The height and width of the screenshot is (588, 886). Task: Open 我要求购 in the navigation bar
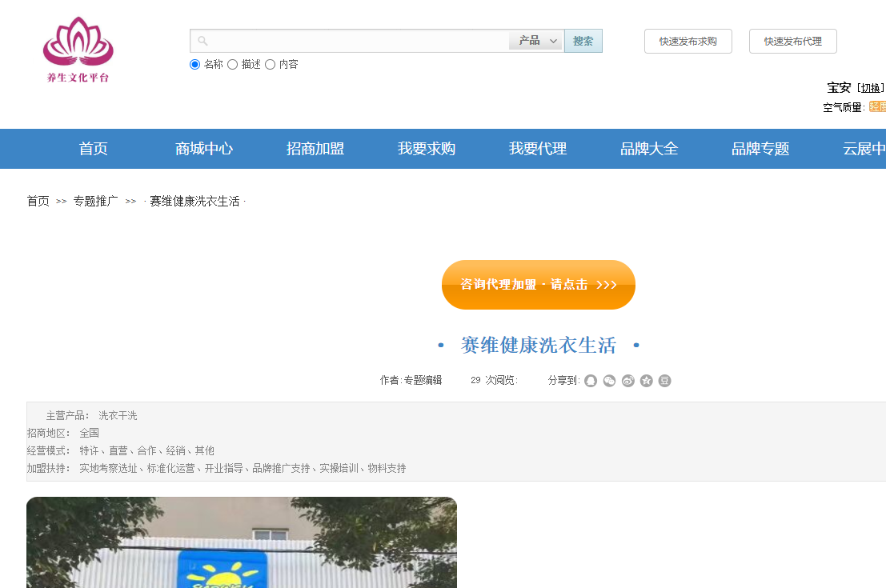pos(427,149)
